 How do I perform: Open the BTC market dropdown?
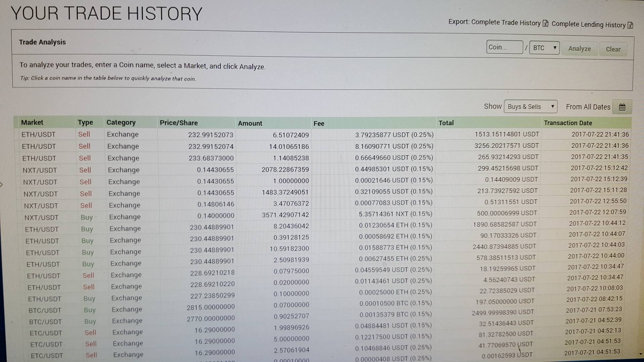click(x=544, y=48)
